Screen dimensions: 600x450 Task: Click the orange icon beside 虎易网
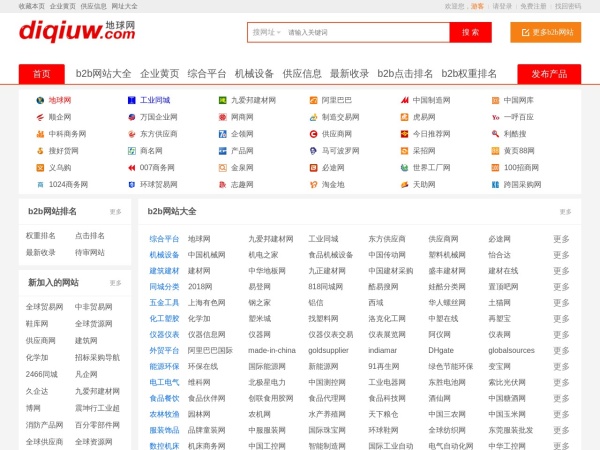click(404, 117)
